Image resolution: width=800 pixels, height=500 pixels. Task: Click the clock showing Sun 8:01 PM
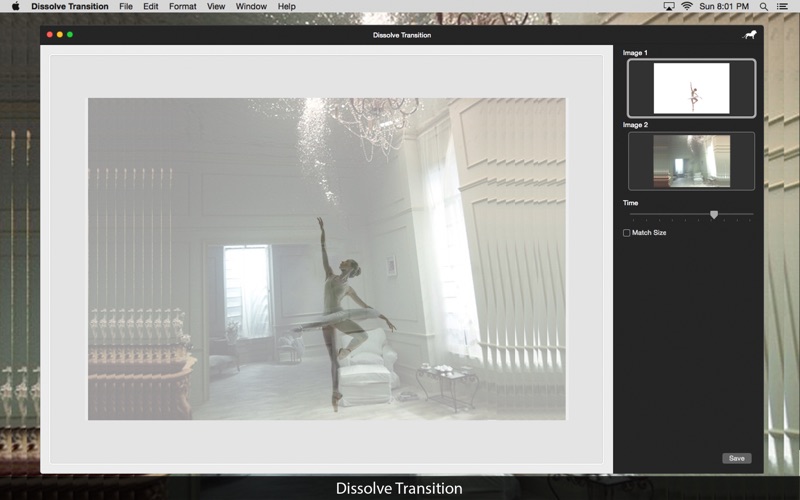[724, 6]
